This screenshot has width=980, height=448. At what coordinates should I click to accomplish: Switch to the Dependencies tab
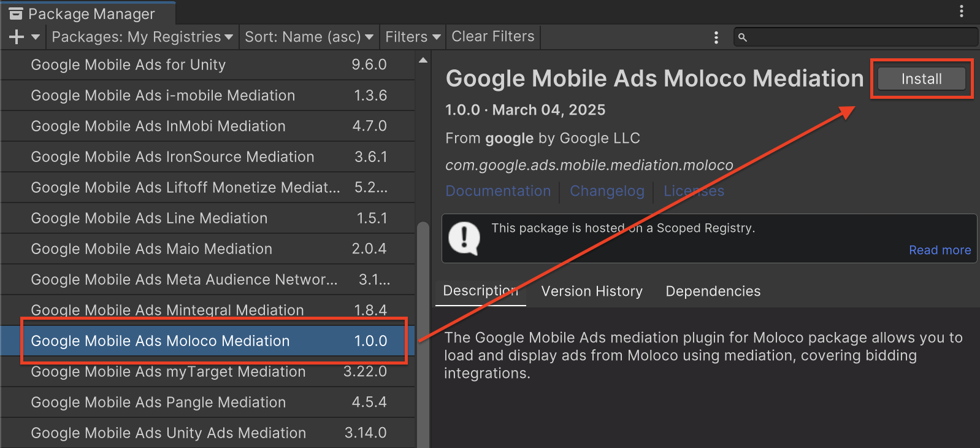tap(713, 291)
